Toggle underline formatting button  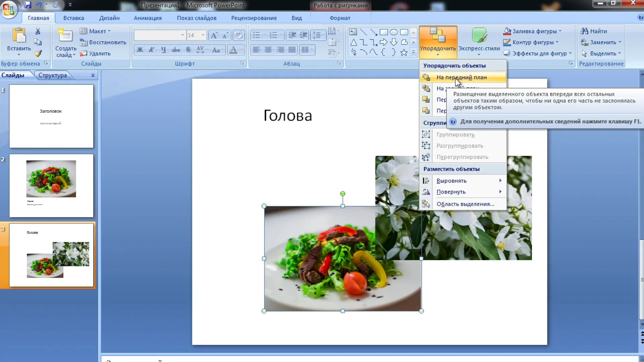163,50
